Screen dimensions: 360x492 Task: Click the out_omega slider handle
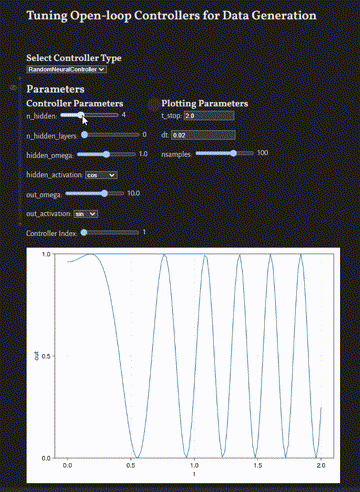pyautogui.click(x=104, y=193)
